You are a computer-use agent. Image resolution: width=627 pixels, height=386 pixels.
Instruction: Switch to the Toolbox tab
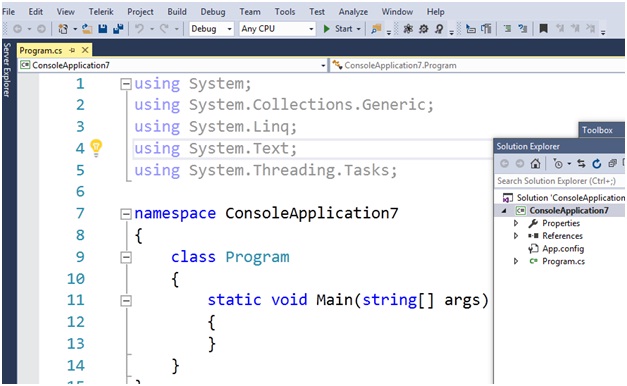(597, 130)
